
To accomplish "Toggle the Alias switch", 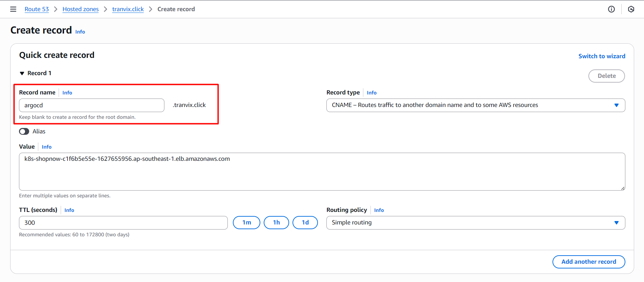I will [24, 131].
